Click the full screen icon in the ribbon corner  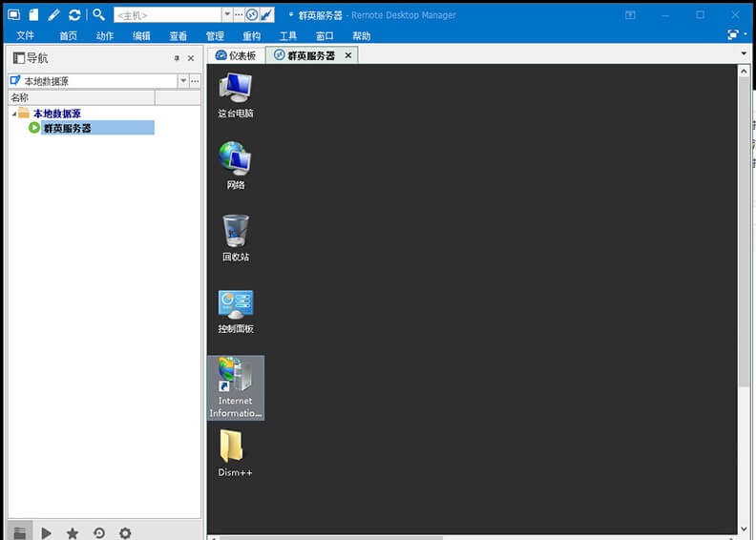tap(733, 34)
